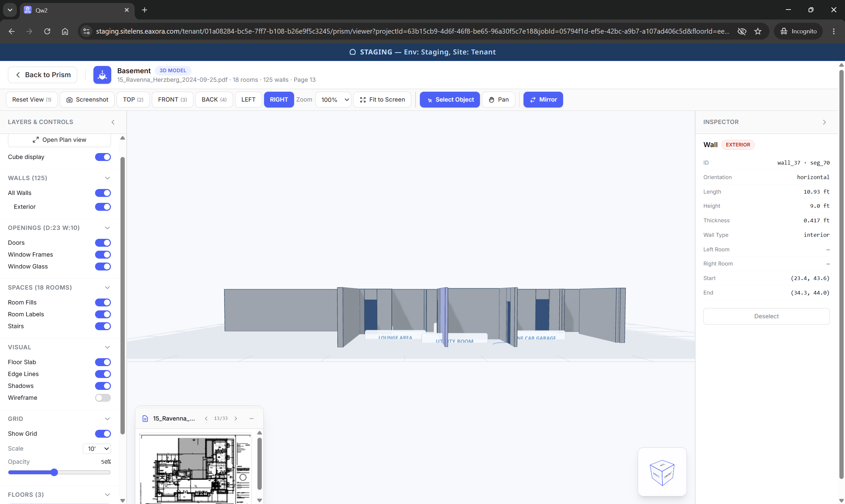Click the document icon in PDF preview
845x504 pixels.
(x=145, y=419)
